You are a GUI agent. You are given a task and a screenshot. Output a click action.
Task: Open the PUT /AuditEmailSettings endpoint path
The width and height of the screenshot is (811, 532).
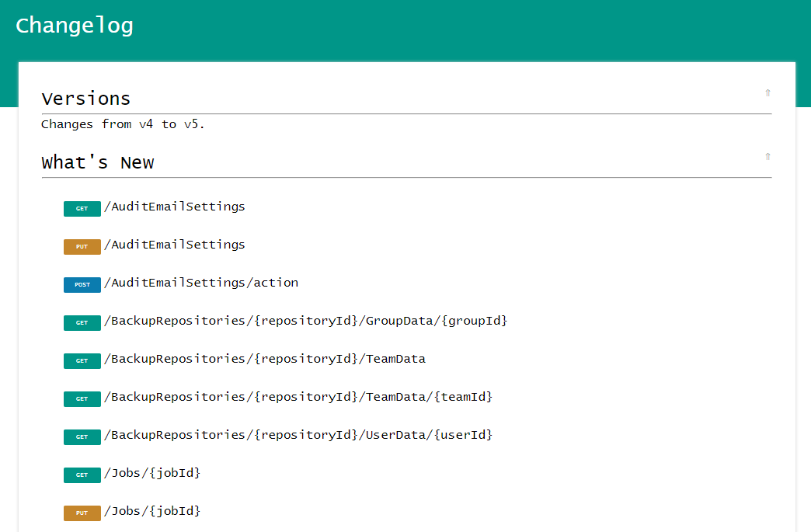175,245
